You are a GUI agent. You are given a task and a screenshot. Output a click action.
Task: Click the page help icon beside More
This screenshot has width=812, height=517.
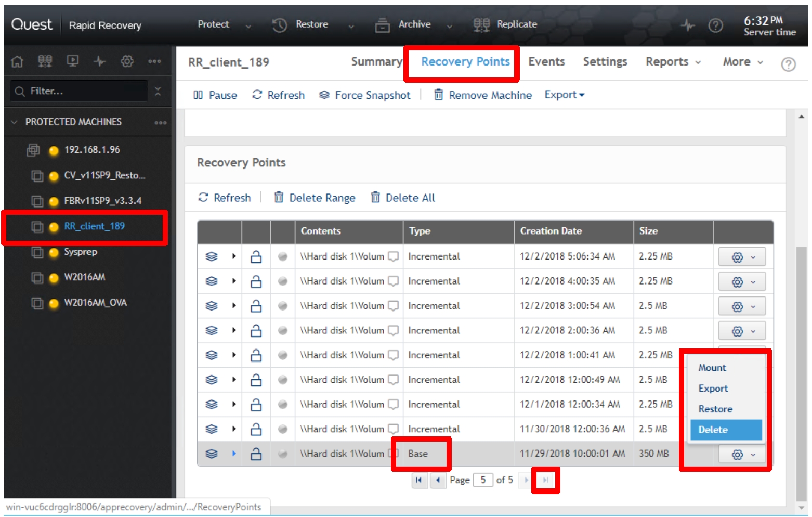coord(789,64)
